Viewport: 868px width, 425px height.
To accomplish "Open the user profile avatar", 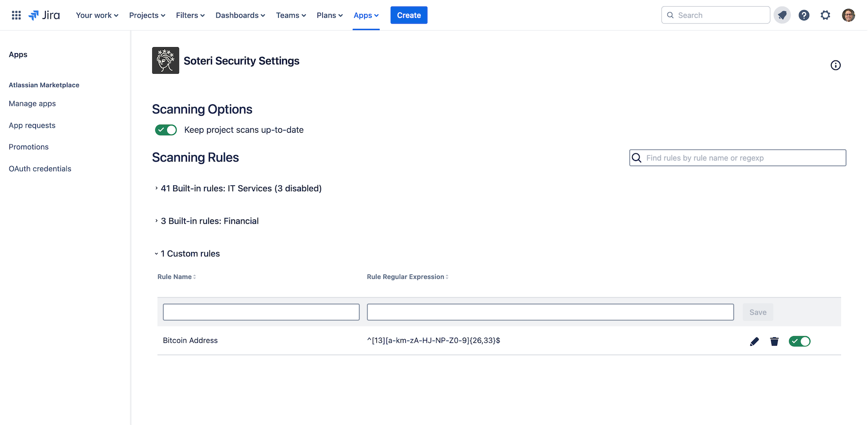I will point(848,15).
